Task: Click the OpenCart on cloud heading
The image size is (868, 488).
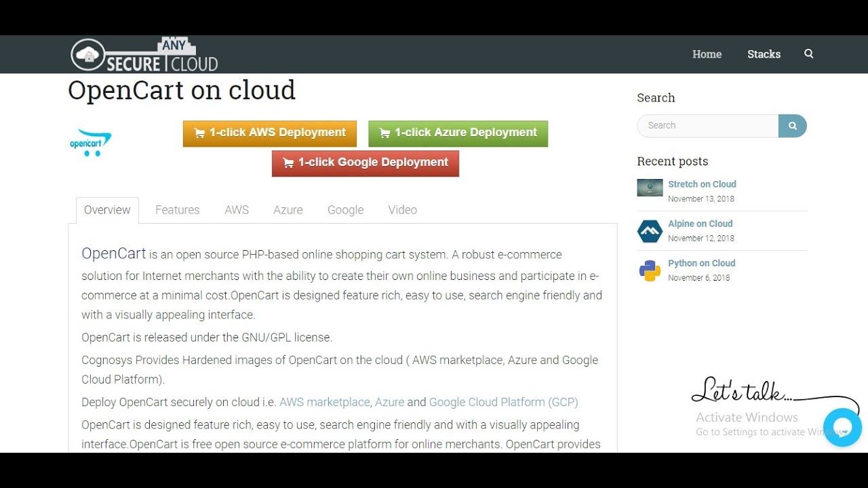Action: [182, 90]
